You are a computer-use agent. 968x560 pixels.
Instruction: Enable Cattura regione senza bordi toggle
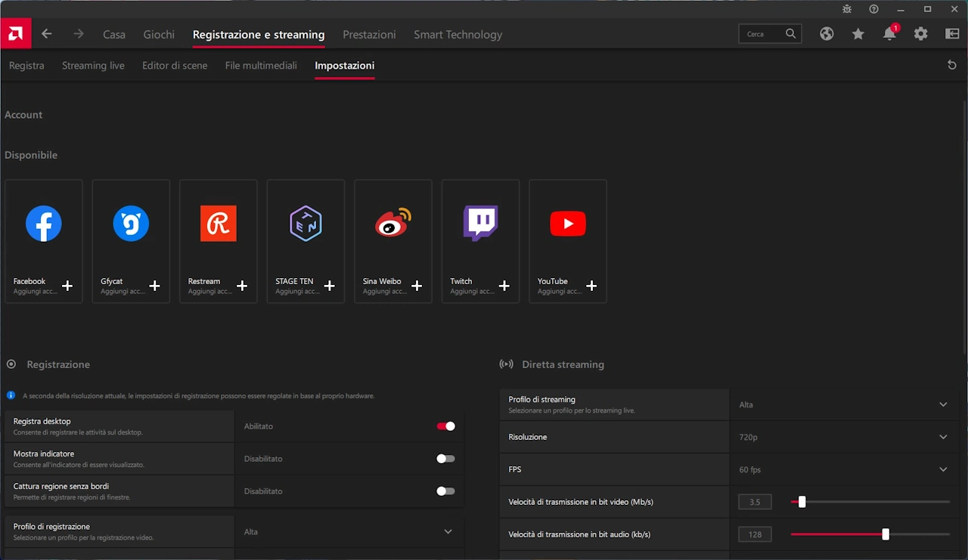445,491
